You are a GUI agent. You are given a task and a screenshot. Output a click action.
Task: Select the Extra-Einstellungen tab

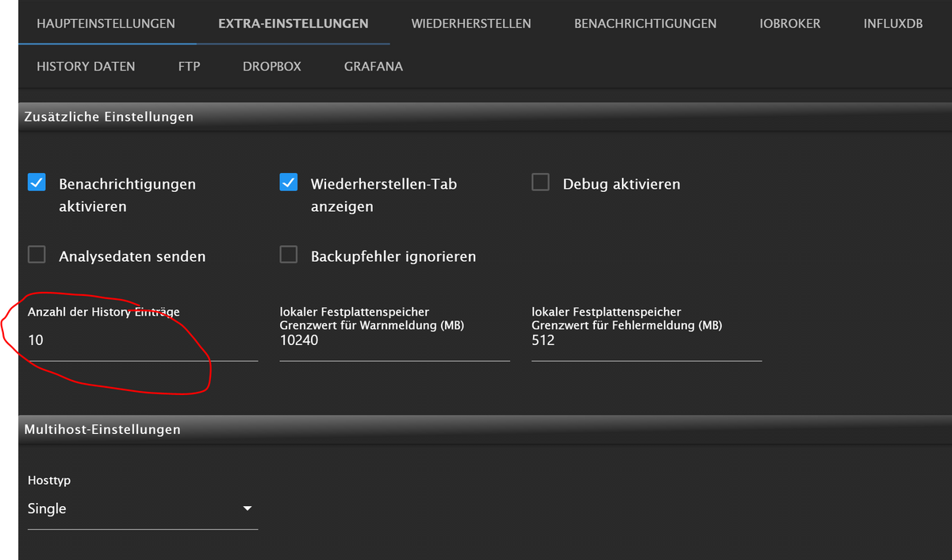click(x=293, y=23)
